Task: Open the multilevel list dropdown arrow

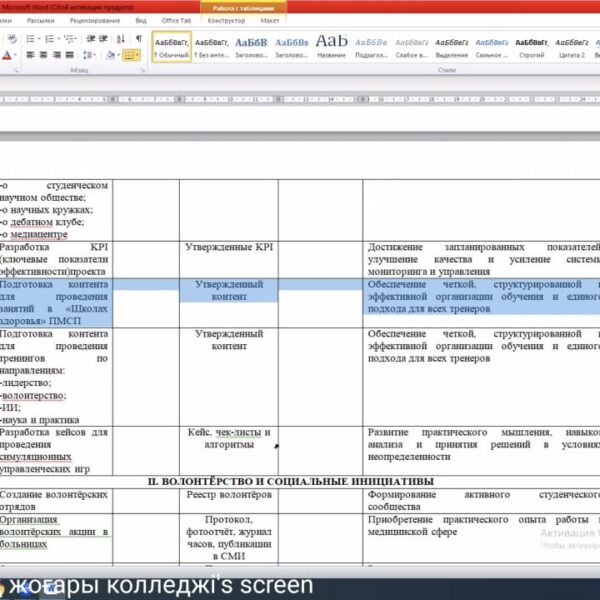Action: 76,39
